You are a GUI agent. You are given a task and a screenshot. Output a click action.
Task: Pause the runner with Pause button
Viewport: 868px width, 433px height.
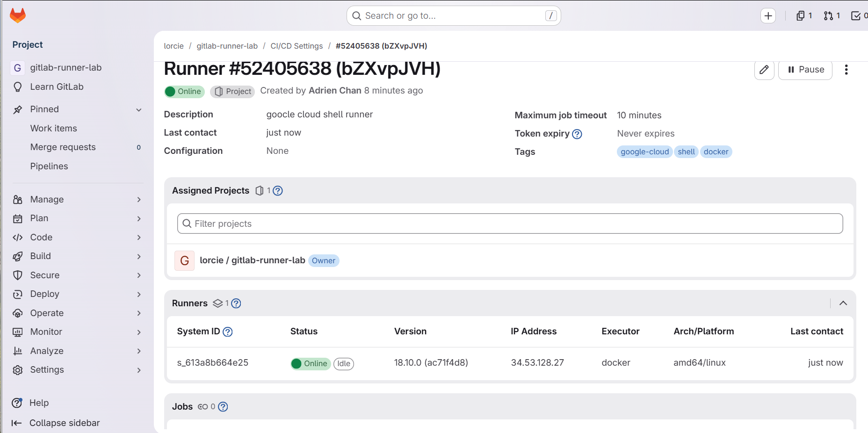805,70
